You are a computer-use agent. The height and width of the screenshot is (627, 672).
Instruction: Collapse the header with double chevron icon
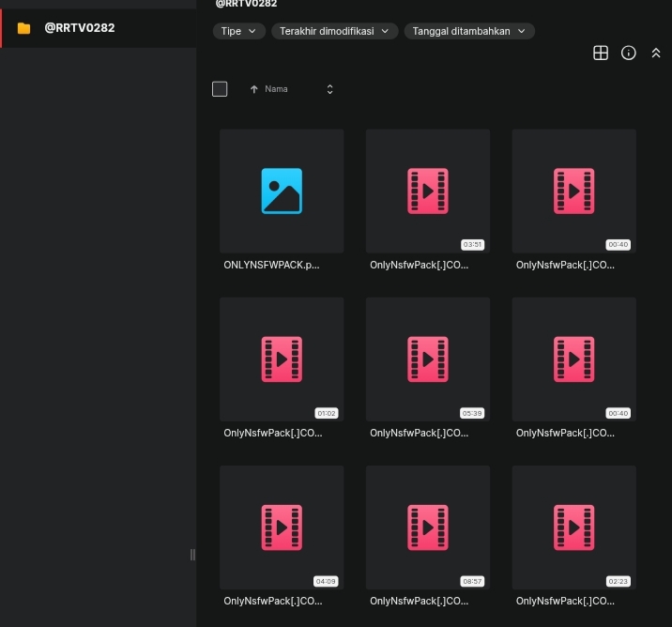click(x=656, y=54)
